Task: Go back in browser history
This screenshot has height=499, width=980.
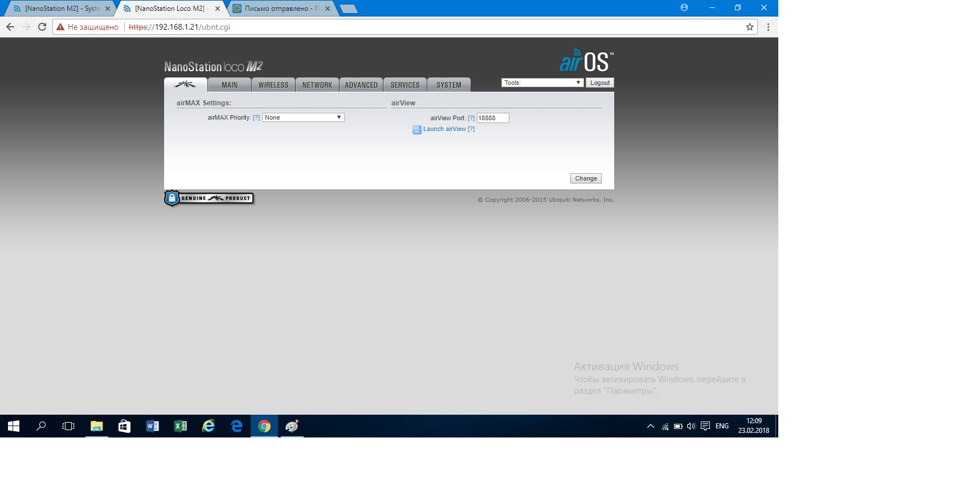Action: click(10, 27)
